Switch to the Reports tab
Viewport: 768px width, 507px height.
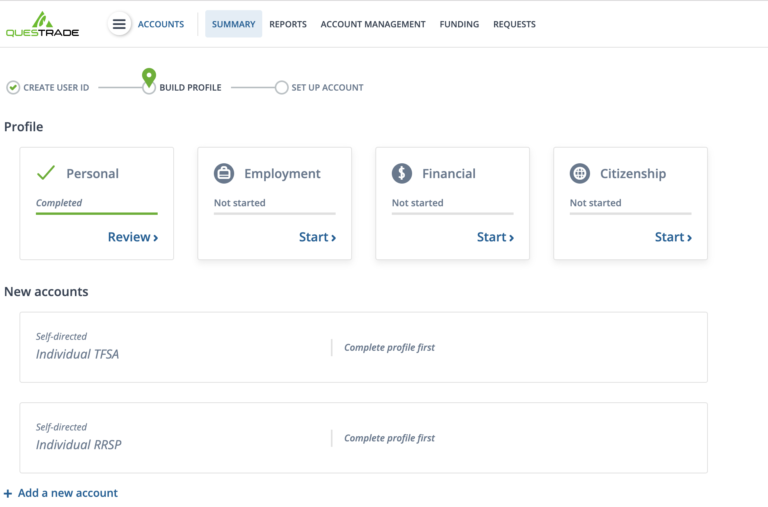pyautogui.click(x=288, y=24)
